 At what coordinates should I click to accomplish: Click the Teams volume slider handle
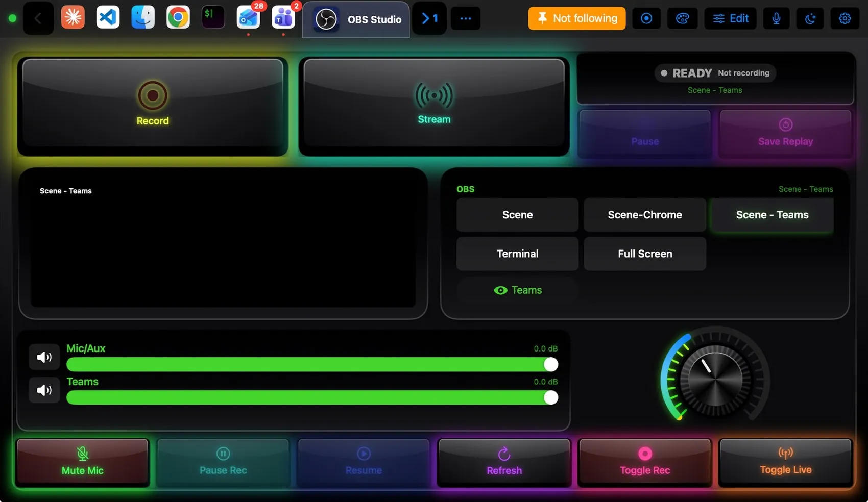pos(551,397)
